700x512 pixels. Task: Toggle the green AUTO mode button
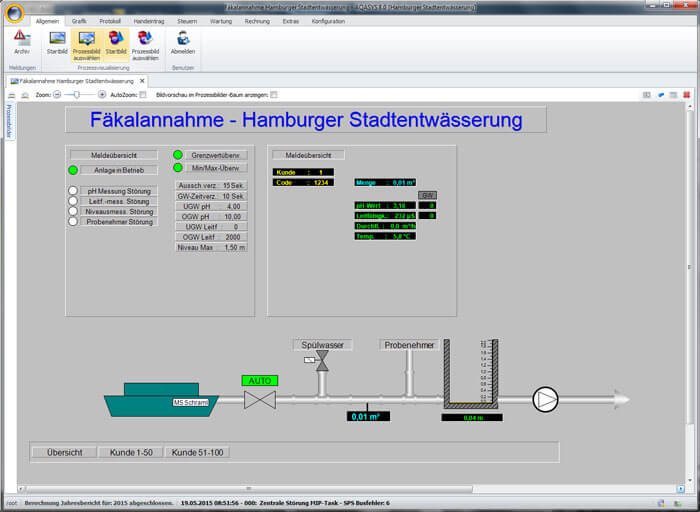coord(260,381)
